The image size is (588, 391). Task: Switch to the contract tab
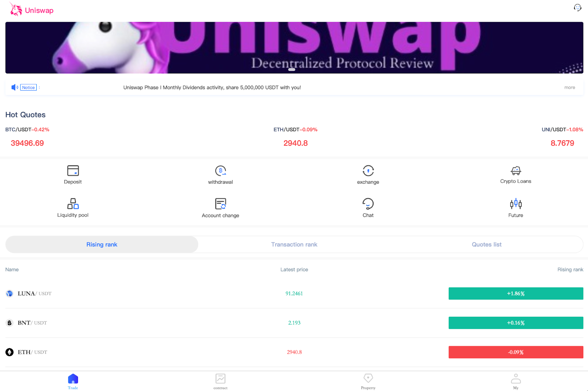click(220, 381)
